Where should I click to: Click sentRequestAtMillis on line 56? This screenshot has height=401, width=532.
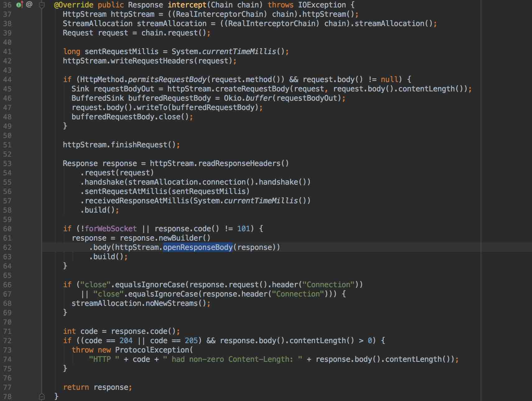point(126,191)
